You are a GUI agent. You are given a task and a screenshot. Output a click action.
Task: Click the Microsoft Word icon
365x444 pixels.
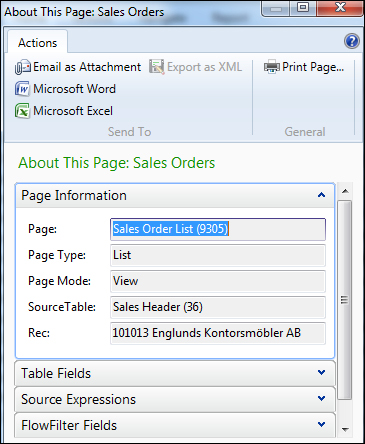[x=22, y=89]
